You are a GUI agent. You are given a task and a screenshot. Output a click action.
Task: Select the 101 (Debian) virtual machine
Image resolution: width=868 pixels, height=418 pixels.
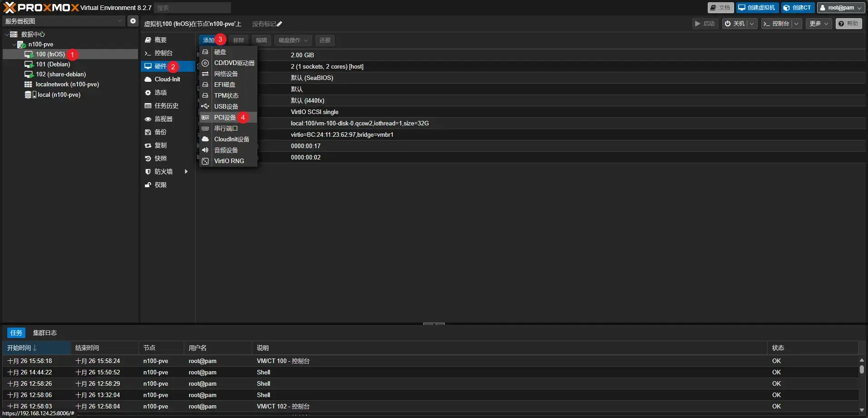[53, 64]
